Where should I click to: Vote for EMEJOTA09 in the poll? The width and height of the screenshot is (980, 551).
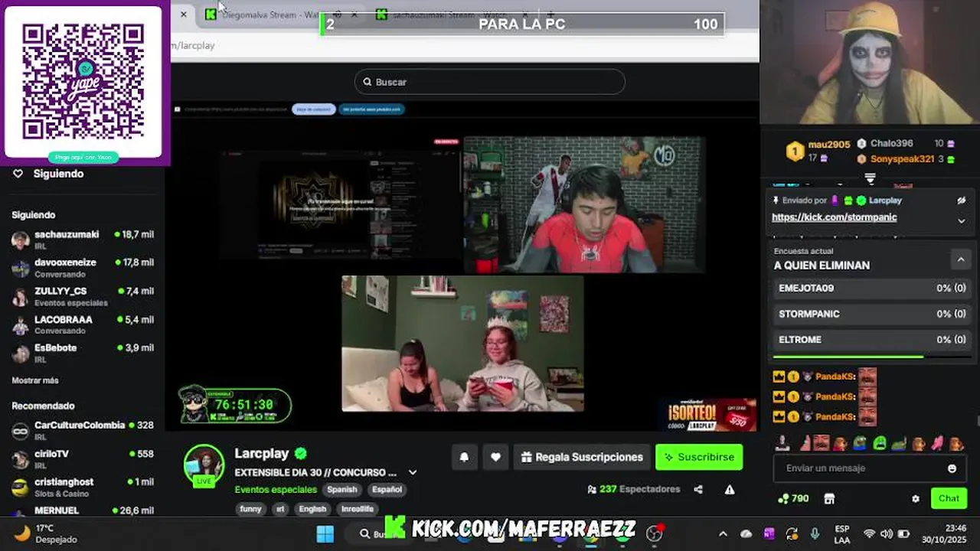(x=871, y=289)
